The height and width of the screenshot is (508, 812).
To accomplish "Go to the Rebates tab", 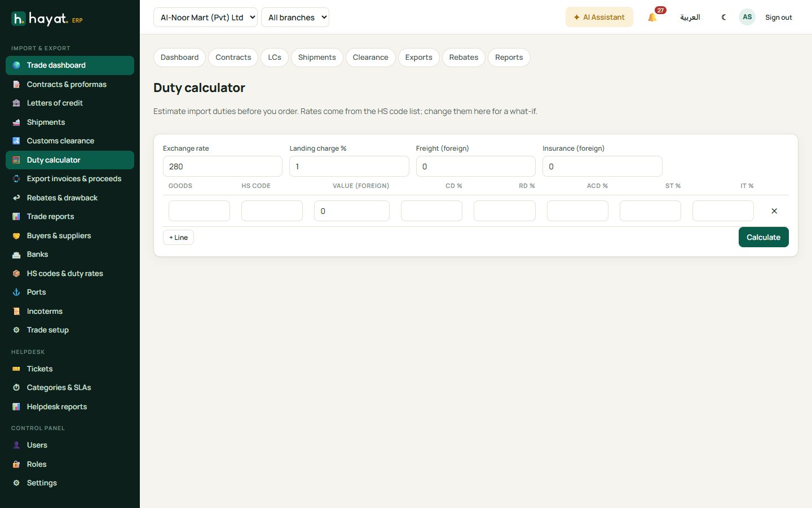I will tap(464, 58).
